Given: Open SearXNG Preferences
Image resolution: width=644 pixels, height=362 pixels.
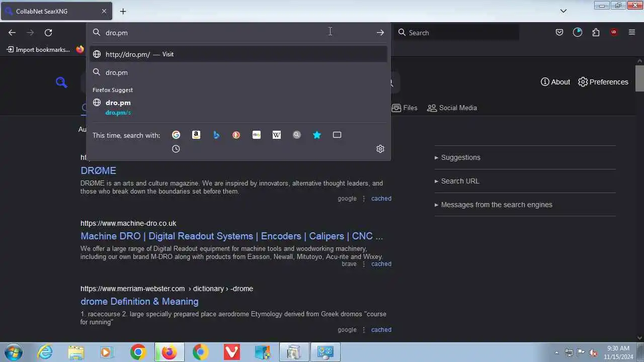Looking at the screenshot, I should [603, 82].
